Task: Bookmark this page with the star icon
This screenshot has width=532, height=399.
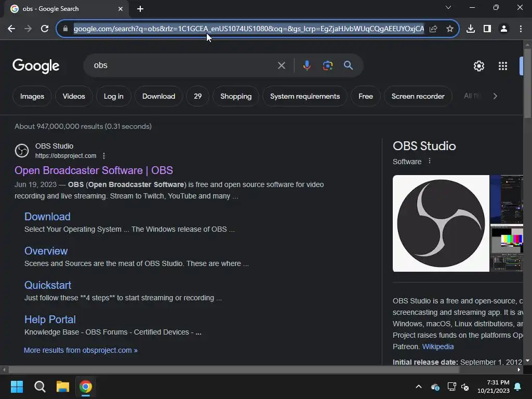Action: coord(450,29)
